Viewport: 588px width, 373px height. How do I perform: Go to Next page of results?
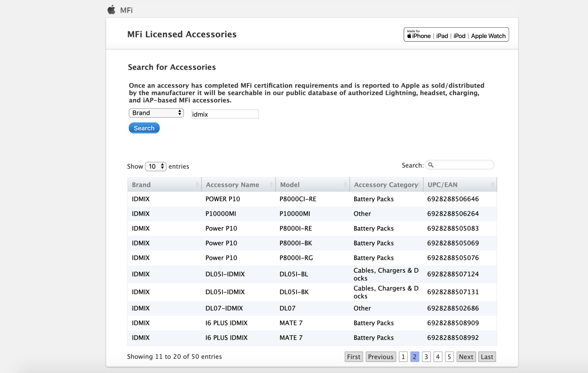click(466, 357)
